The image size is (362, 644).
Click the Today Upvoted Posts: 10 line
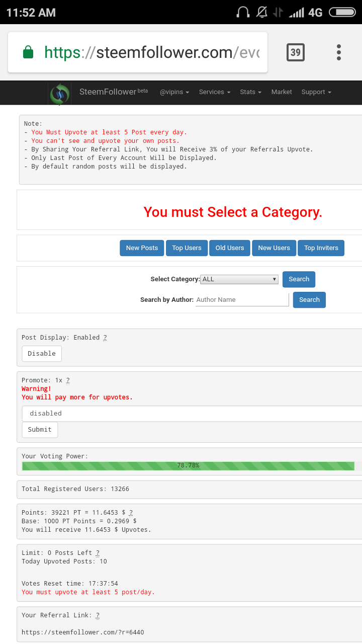[x=64, y=561]
